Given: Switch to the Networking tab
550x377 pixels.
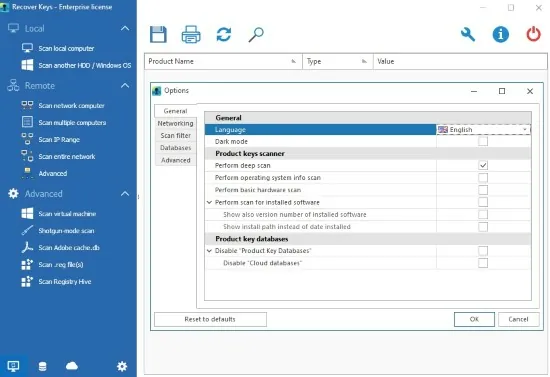Looking at the screenshot, I should pyautogui.click(x=175, y=123).
